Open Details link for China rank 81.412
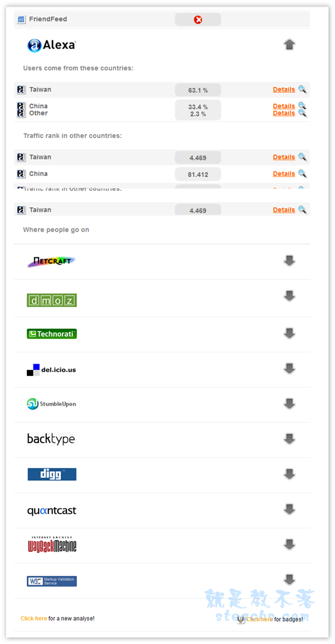This screenshot has height=644, width=335. pos(284,174)
